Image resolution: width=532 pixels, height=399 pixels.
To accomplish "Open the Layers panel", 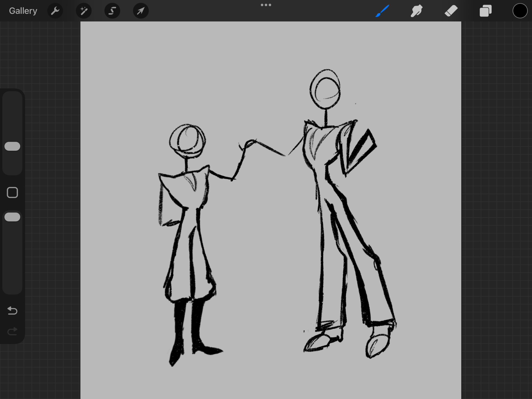I will click(485, 11).
